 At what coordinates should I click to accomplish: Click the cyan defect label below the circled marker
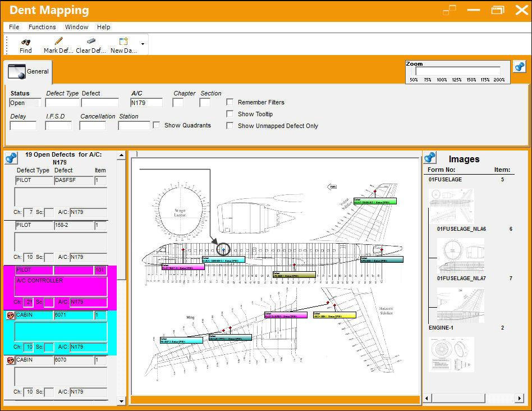pyautogui.click(x=223, y=259)
